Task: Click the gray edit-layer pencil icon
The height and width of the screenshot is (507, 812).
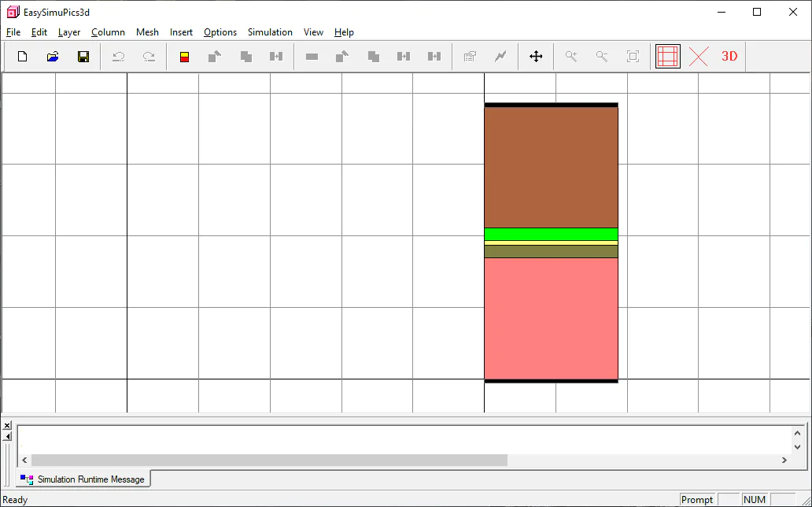Action: point(341,57)
